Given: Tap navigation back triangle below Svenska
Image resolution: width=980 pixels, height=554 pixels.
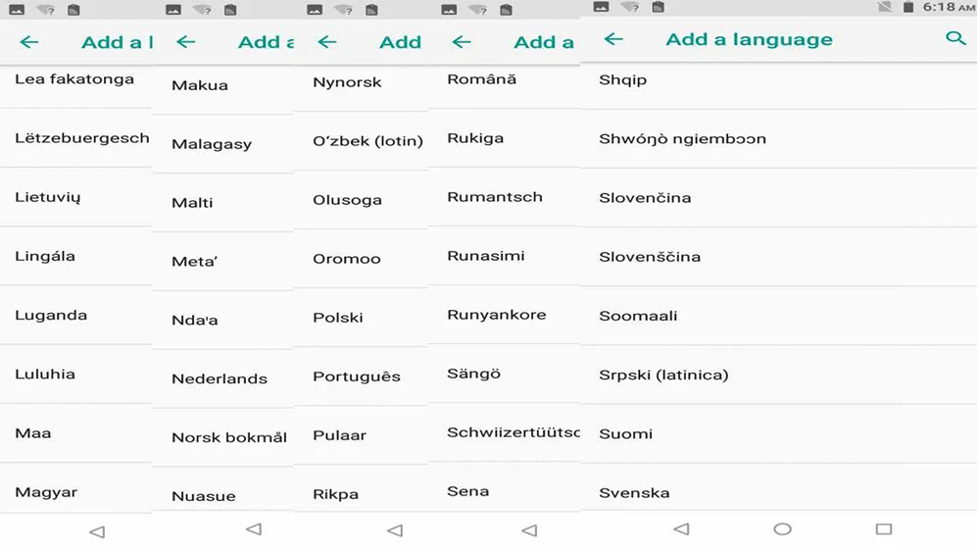Looking at the screenshot, I should (x=681, y=529).
